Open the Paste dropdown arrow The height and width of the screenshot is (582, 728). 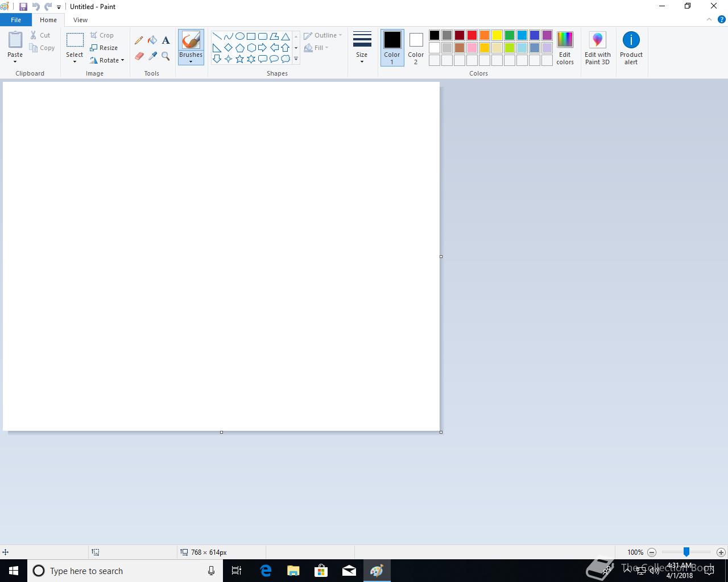click(x=15, y=61)
